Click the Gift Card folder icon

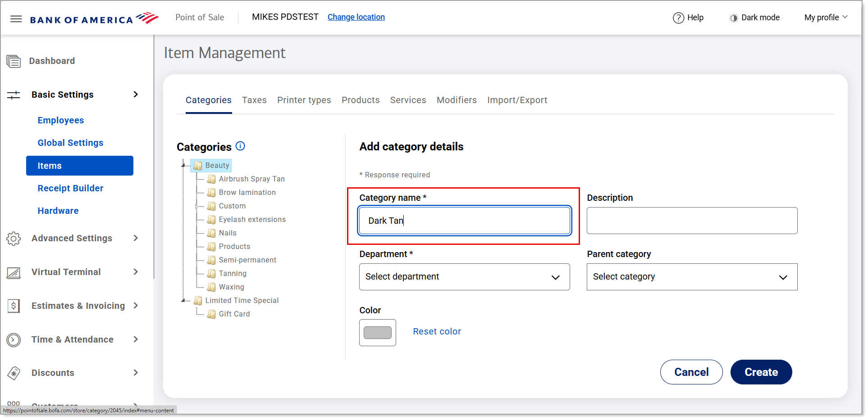pyautogui.click(x=211, y=314)
